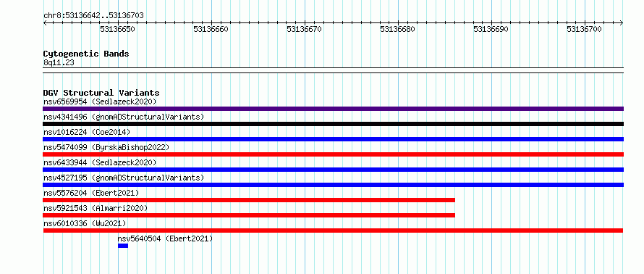Viewport: 644px width, 274px height.
Task: Select the purple nsv6569954 variant bar
Action: pos(333,109)
